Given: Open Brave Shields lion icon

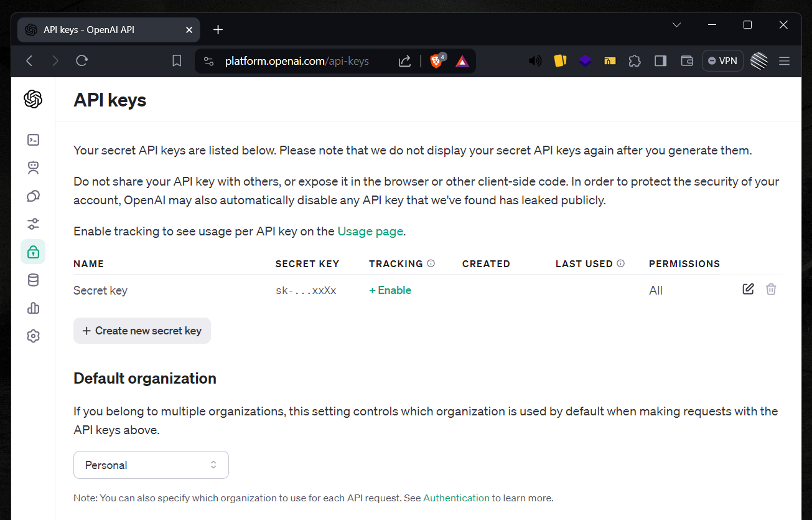Looking at the screenshot, I should pyautogui.click(x=438, y=60).
